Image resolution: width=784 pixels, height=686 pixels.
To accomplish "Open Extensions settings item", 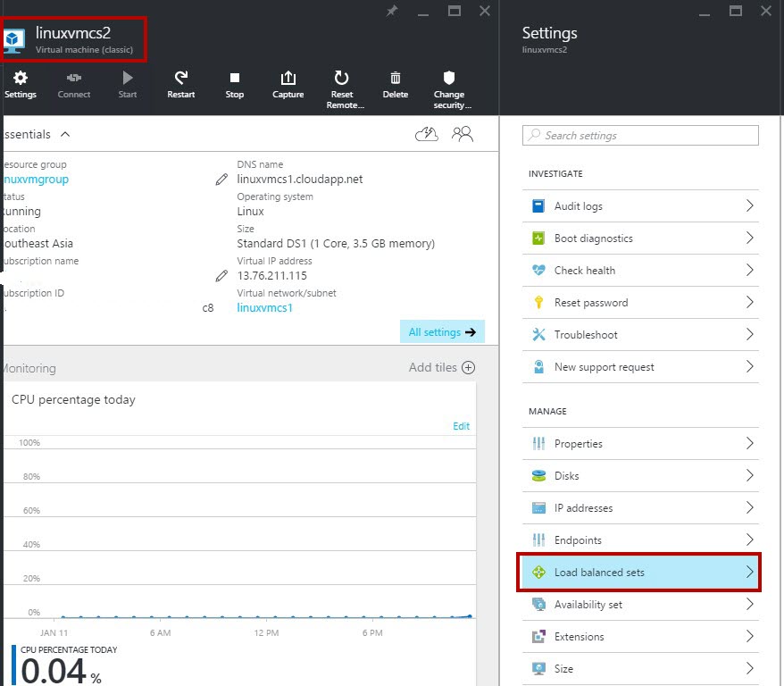I will click(640, 637).
